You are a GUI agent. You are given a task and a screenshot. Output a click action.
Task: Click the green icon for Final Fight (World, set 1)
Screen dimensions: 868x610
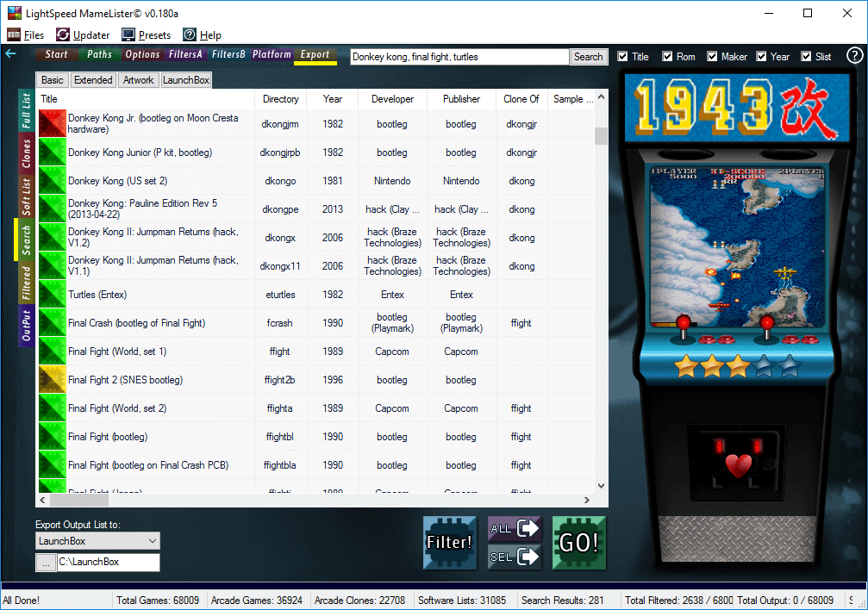53,352
